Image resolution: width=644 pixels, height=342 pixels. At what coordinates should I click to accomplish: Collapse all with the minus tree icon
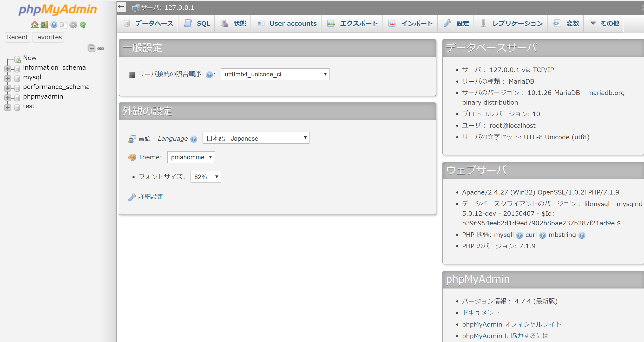92,48
